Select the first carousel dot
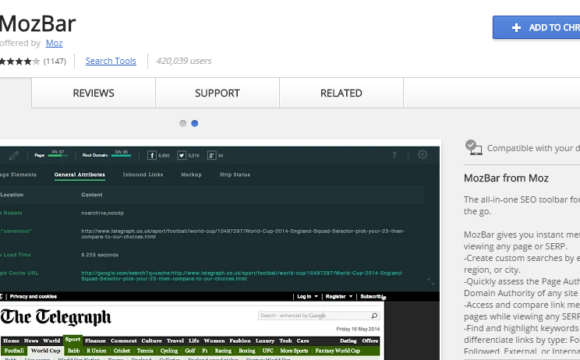This screenshot has width=580, height=360. pos(183,124)
